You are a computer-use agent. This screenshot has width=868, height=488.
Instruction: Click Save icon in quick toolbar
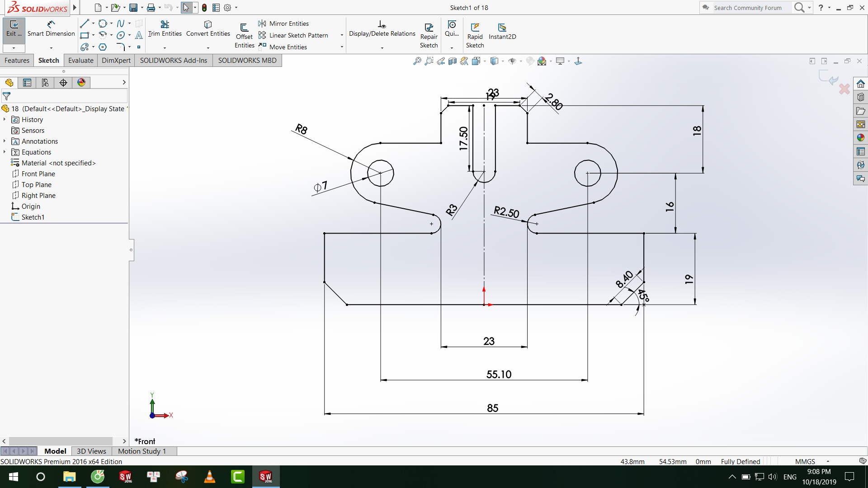[133, 8]
